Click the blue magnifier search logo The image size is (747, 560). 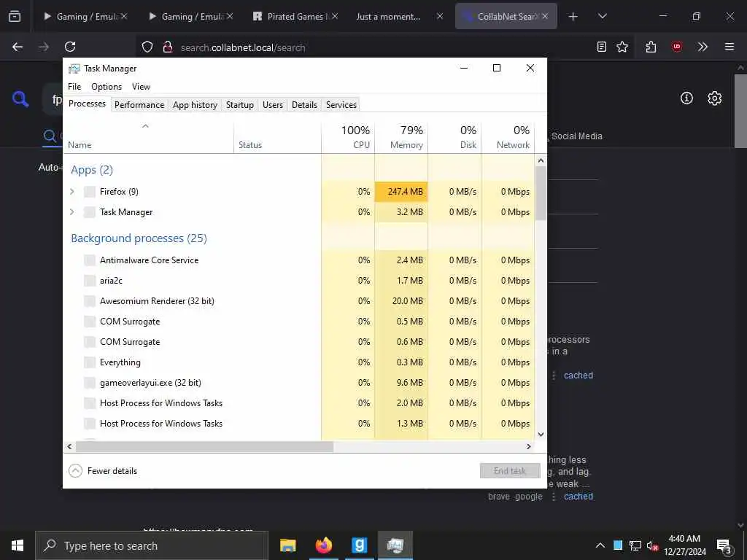[20, 99]
